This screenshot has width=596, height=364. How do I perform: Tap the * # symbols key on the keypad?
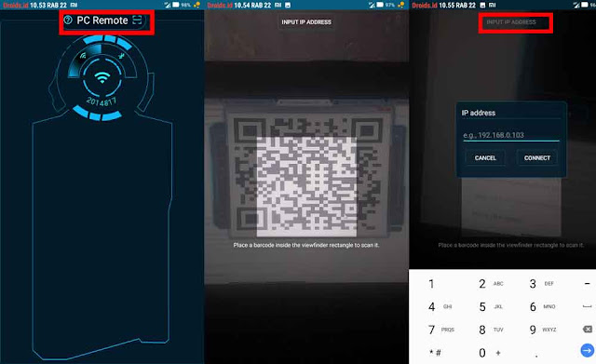pyautogui.click(x=435, y=353)
